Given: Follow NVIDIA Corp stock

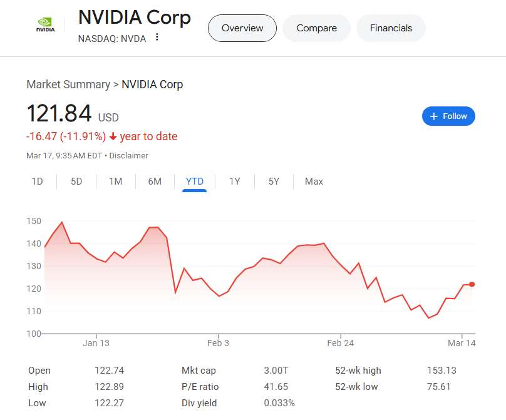Looking at the screenshot, I should [x=448, y=116].
